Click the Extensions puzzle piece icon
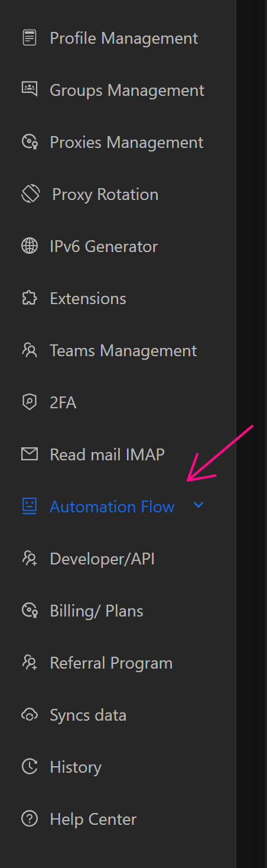This screenshot has width=267, height=868. 29,298
